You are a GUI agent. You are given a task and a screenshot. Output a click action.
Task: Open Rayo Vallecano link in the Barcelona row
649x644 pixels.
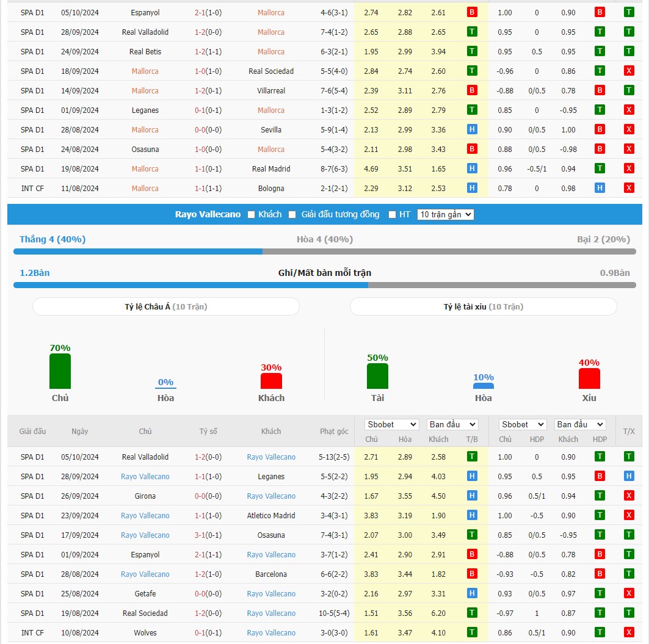pyautogui.click(x=145, y=574)
